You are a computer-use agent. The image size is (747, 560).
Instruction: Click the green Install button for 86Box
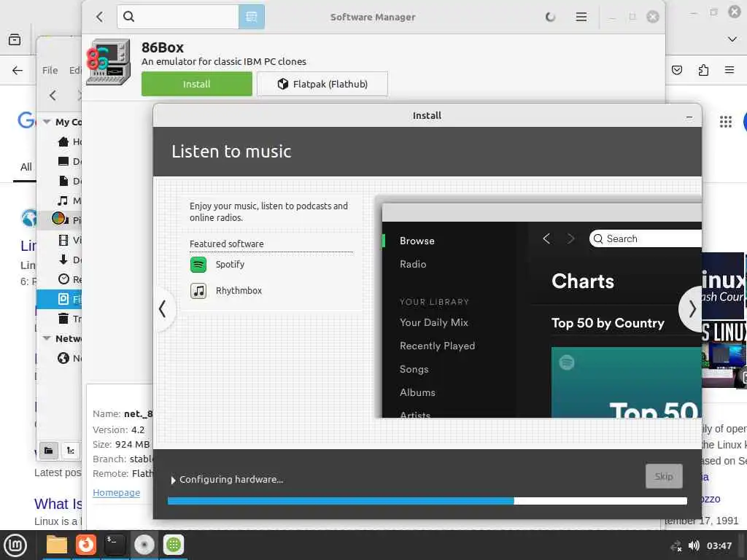197,85
